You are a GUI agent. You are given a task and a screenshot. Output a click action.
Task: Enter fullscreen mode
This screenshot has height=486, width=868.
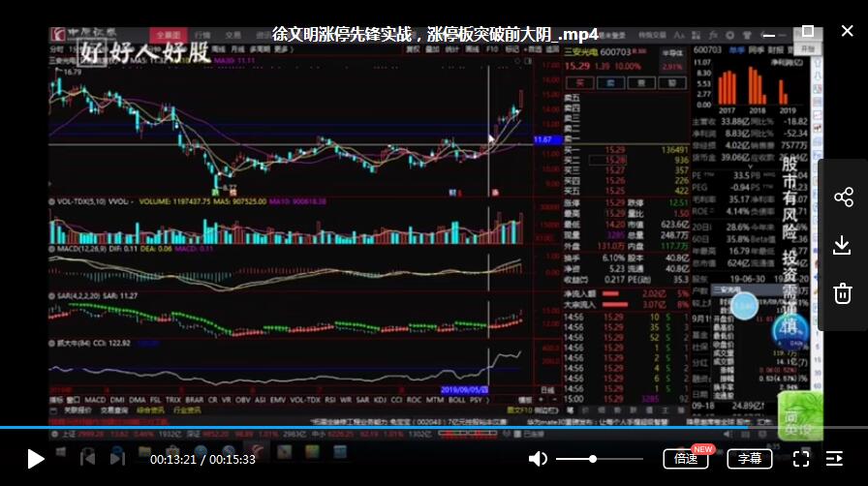801,459
